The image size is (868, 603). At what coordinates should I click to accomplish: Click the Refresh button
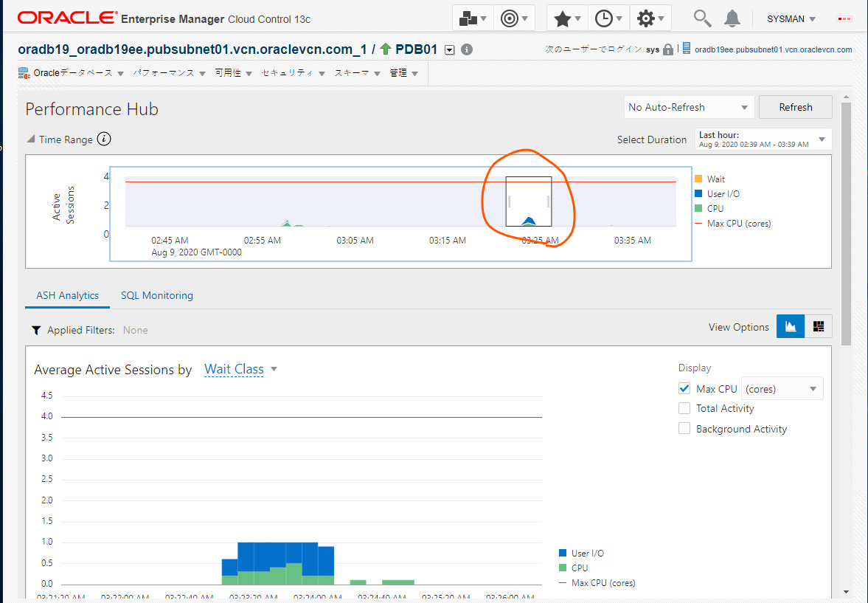tap(795, 106)
